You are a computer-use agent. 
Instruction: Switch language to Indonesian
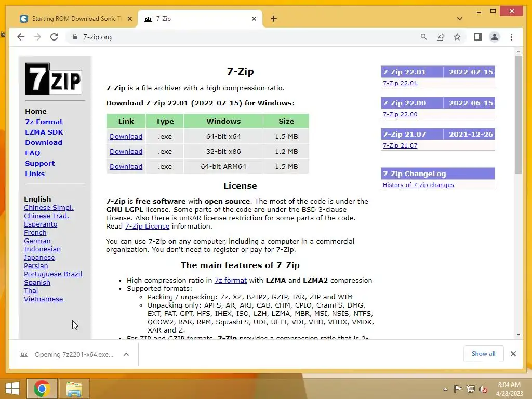pos(42,249)
